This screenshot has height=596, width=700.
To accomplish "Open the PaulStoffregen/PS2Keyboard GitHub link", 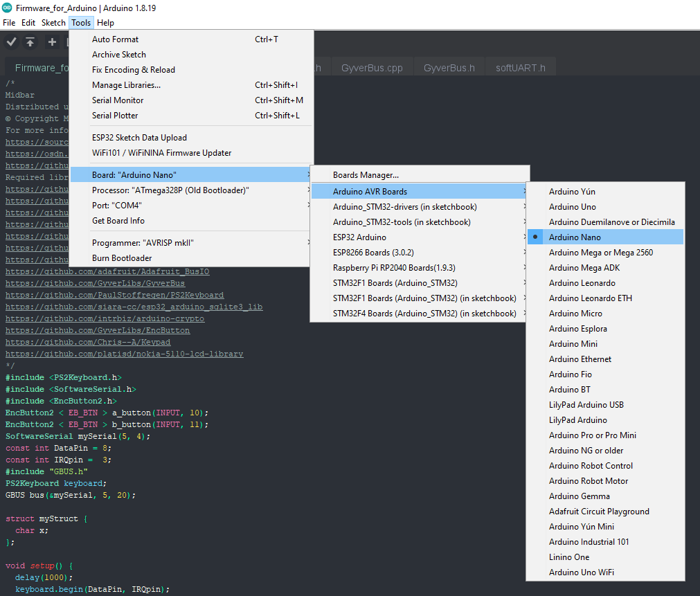I will [x=115, y=295].
